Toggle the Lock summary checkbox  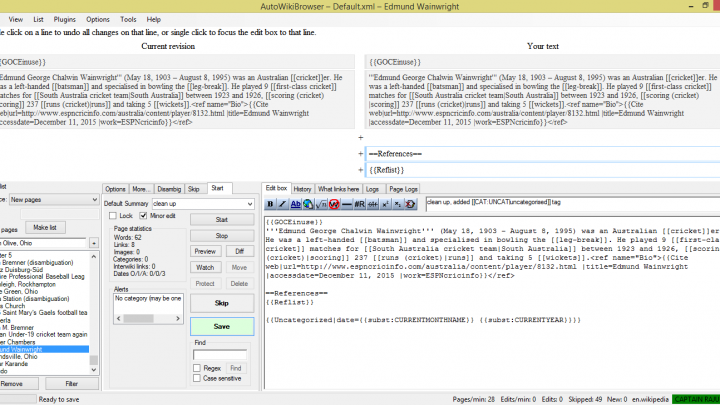click(x=113, y=215)
